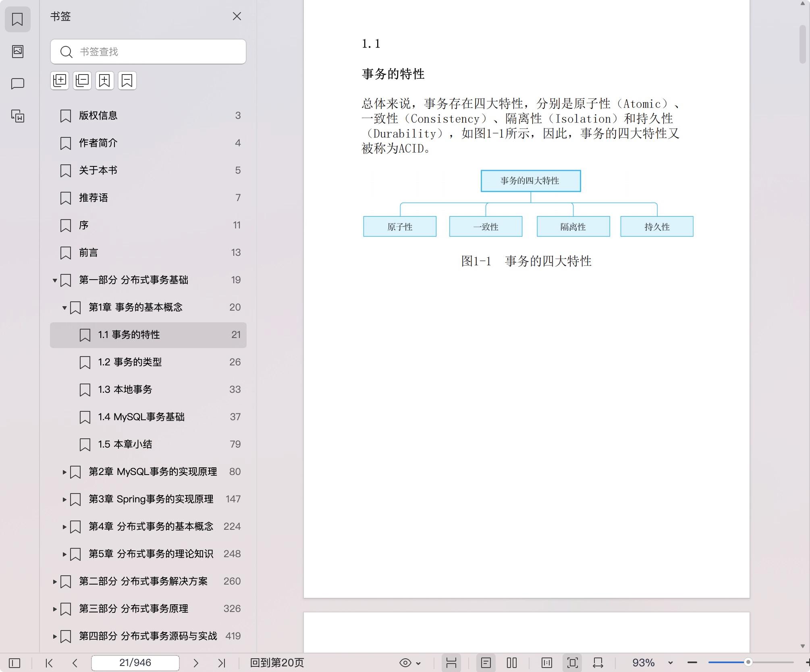Screen dimensions: 810x672
Task: Jump to bookmark 1.3 本地事务
Action: [148, 390]
